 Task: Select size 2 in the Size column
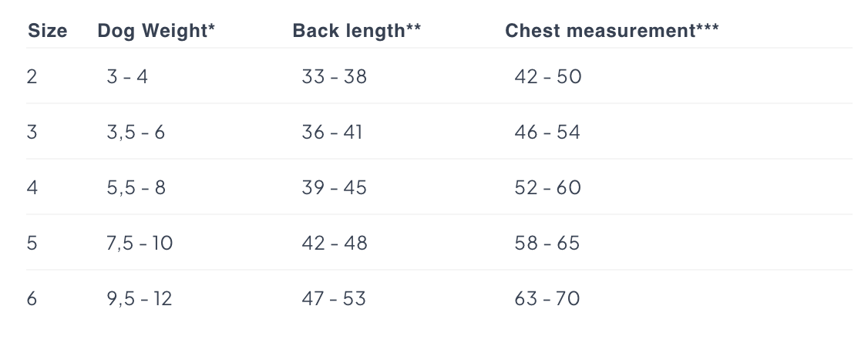32,76
